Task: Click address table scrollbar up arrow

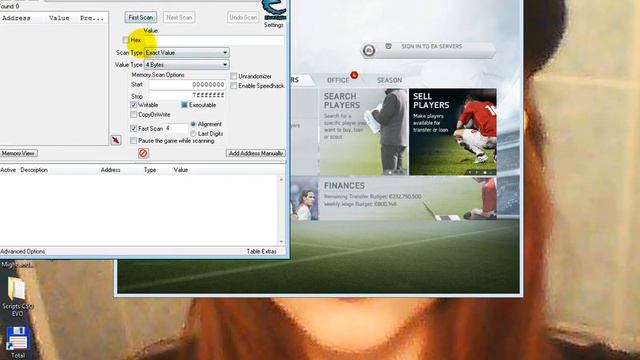Action: [x=281, y=180]
